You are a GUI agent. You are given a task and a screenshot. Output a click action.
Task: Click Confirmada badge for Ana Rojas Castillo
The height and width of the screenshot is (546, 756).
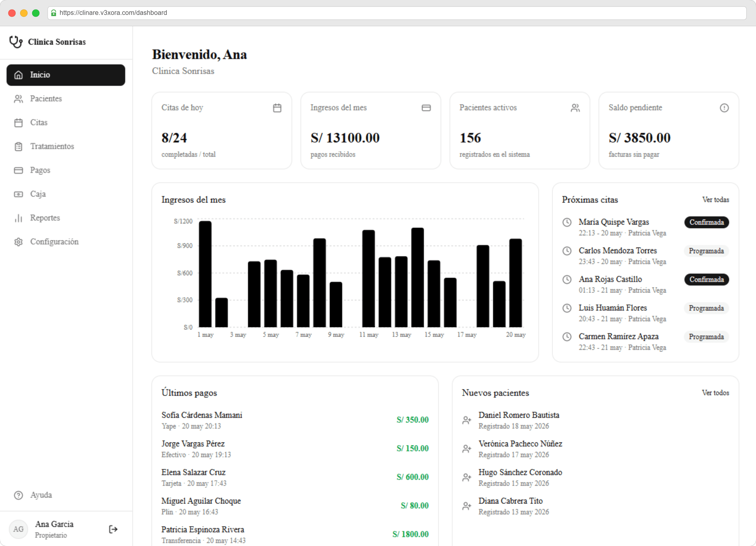tap(707, 280)
